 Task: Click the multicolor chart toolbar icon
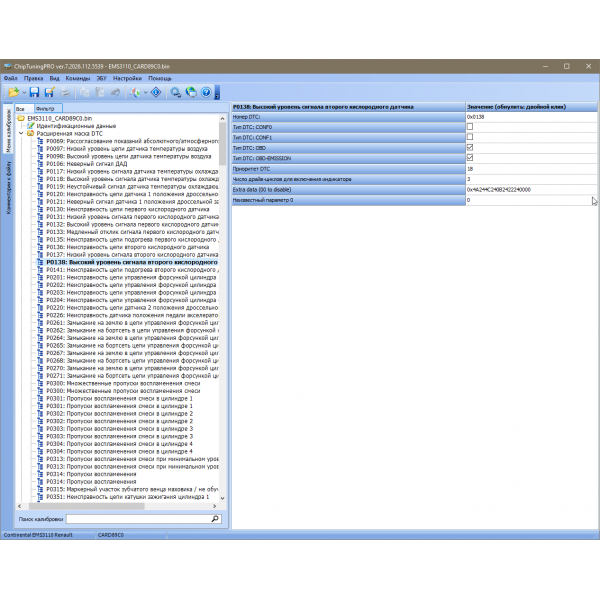point(133,92)
